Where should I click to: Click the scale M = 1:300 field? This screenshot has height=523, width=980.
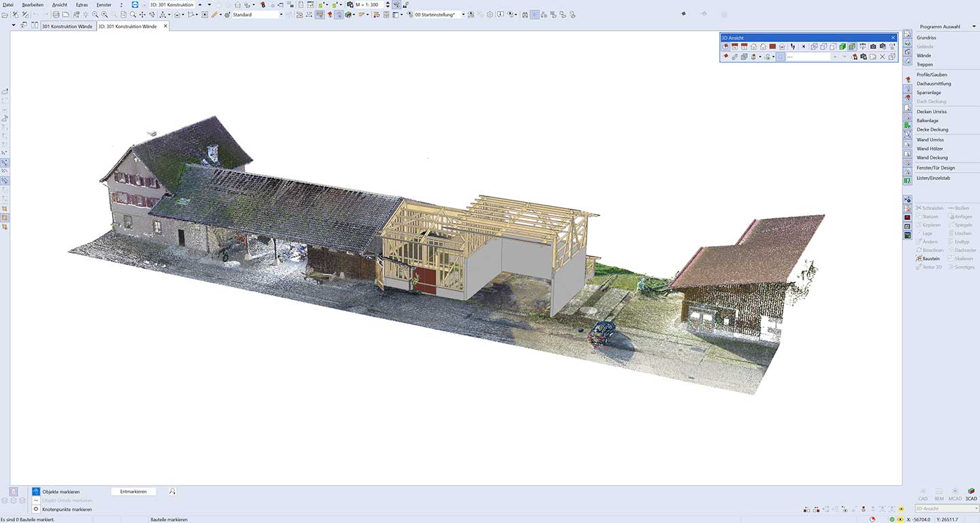tap(367, 5)
